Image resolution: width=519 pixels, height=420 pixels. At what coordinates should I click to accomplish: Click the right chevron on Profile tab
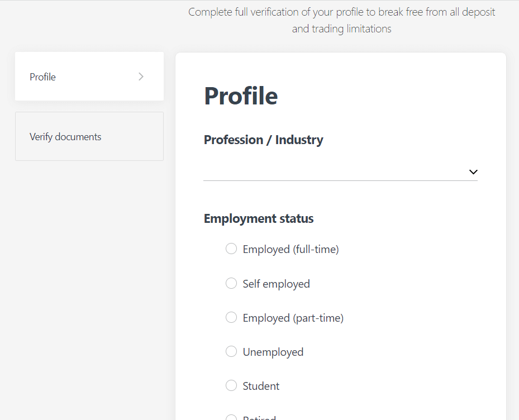pos(141,77)
